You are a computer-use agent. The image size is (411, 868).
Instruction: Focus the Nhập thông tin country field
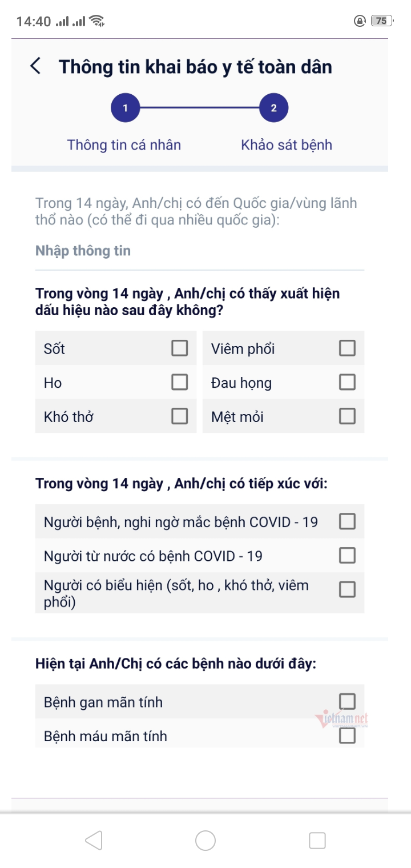click(x=200, y=251)
